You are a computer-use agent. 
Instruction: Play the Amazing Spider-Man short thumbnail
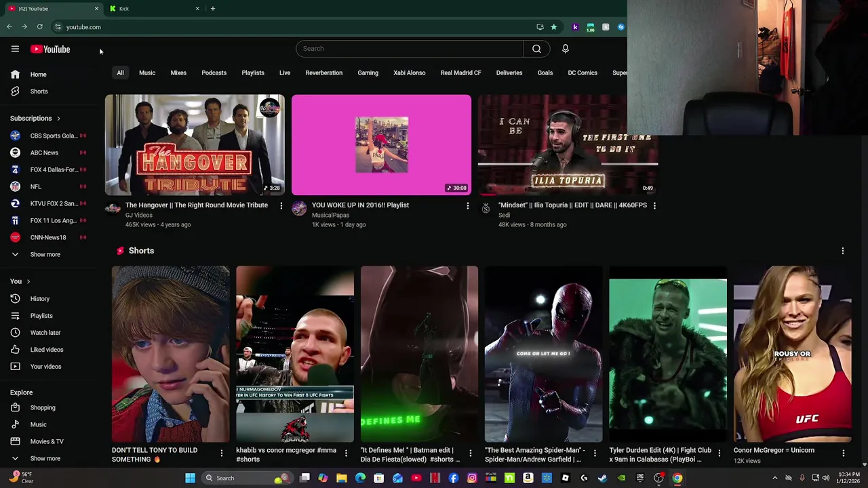tap(543, 354)
